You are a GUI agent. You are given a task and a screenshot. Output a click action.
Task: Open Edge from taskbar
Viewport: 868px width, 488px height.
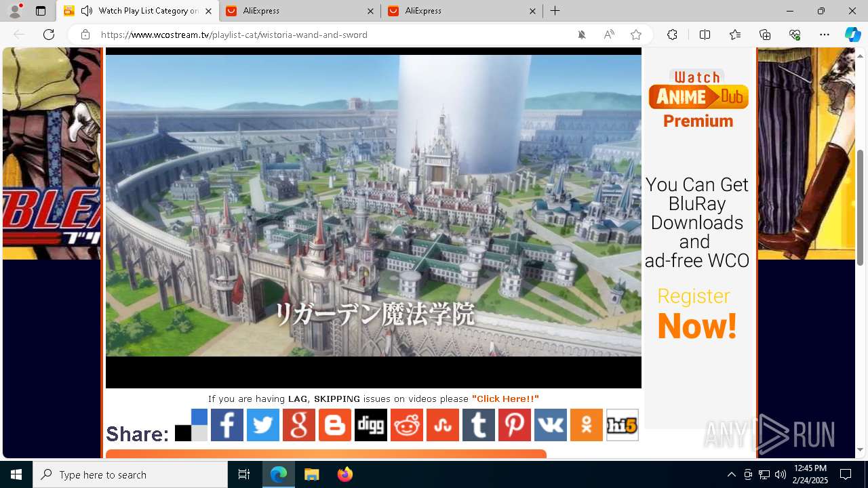(x=279, y=474)
